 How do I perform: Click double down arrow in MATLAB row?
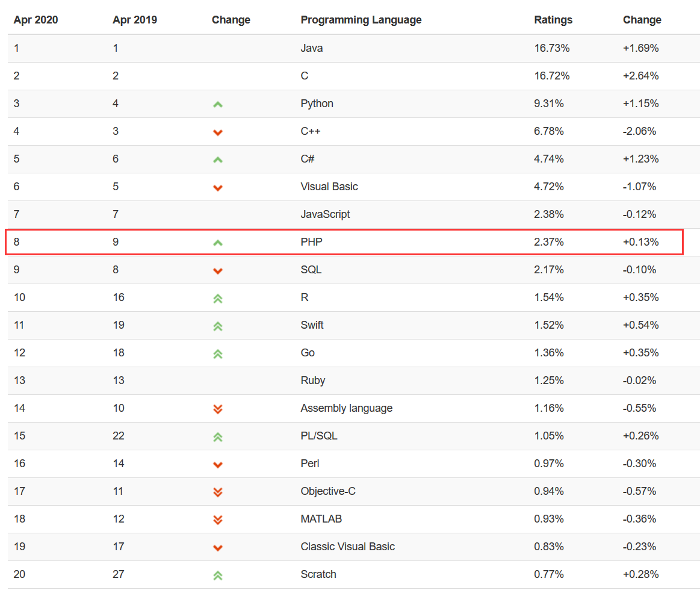pyautogui.click(x=218, y=520)
